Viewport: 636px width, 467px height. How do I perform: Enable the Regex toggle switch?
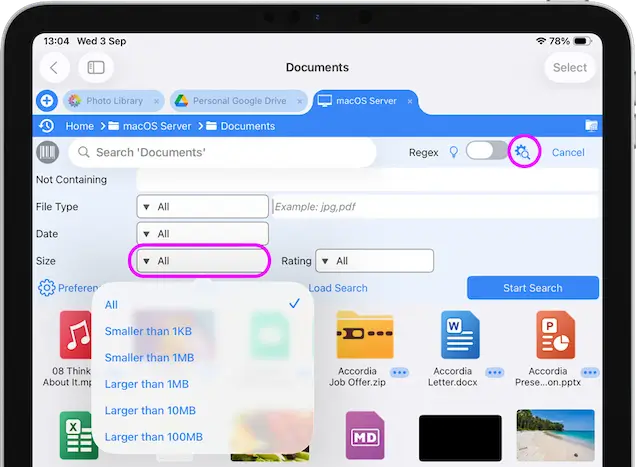pos(486,151)
